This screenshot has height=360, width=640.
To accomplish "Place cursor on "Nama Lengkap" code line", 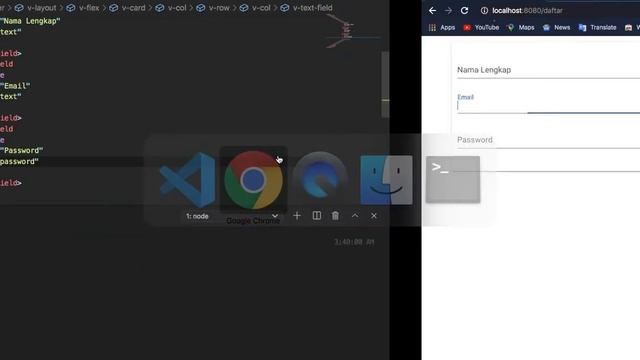I will [30, 21].
